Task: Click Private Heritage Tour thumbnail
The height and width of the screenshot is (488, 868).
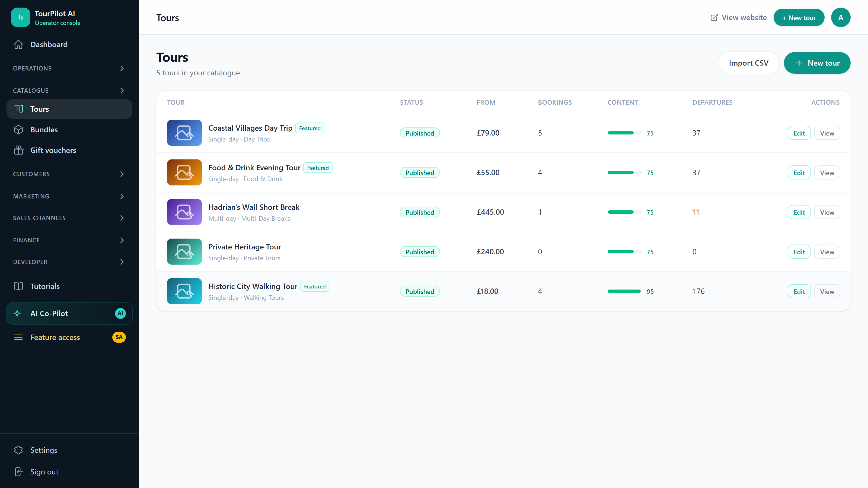Action: [x=184, y=252]
